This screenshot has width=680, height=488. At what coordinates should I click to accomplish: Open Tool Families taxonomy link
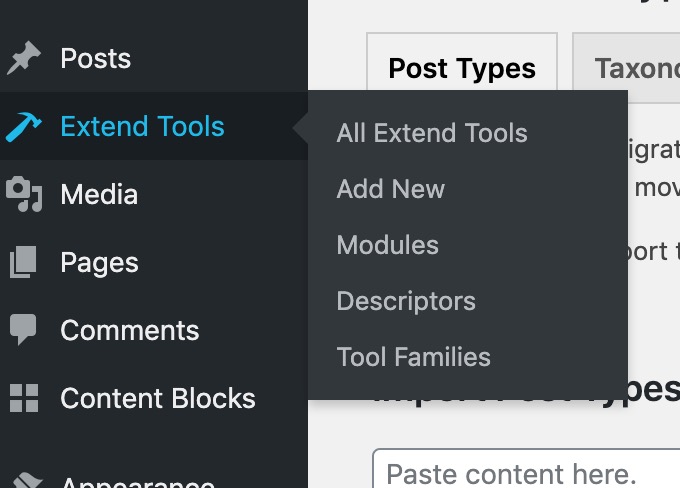point(413,357)
